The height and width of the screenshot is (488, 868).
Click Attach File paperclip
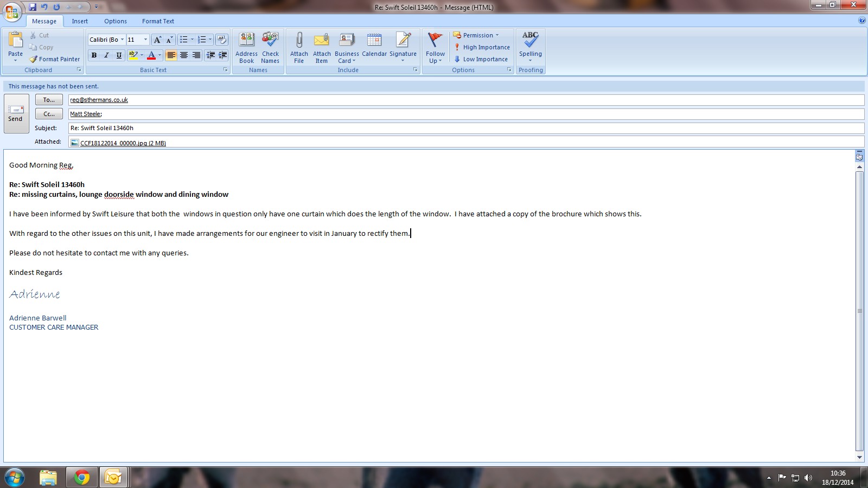click(x=299, y=48)
